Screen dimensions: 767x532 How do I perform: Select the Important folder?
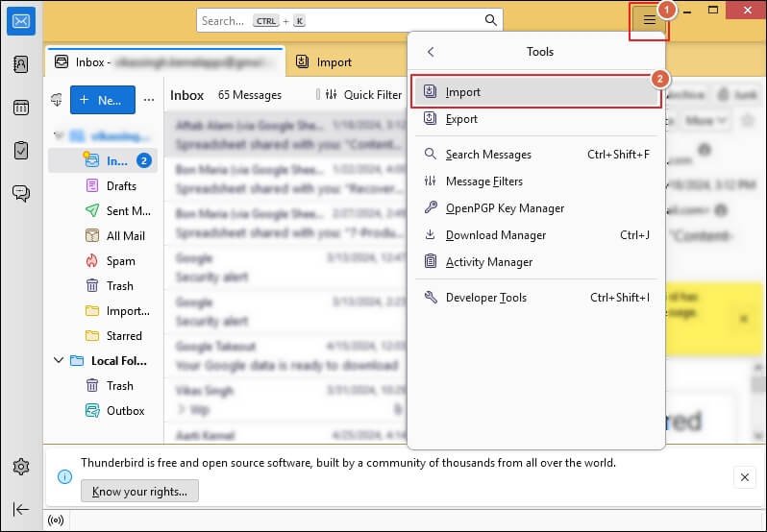coord(103,311)
